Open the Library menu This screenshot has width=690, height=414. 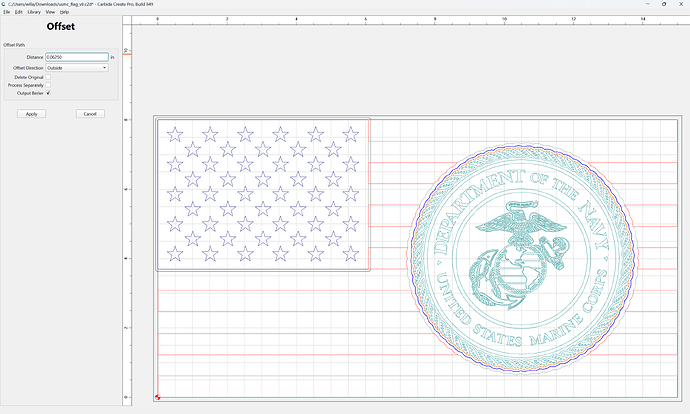(x=34, y=12)
